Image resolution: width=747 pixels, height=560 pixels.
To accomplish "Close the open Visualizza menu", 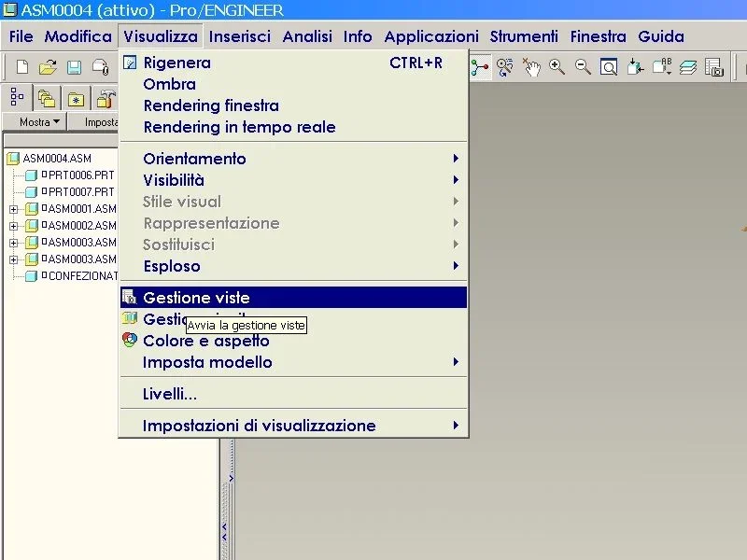I will point(161,36).
